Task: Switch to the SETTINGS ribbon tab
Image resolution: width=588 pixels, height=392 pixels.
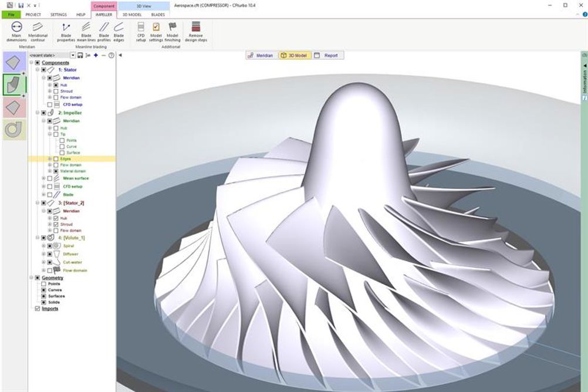Action: click(59, 15)
